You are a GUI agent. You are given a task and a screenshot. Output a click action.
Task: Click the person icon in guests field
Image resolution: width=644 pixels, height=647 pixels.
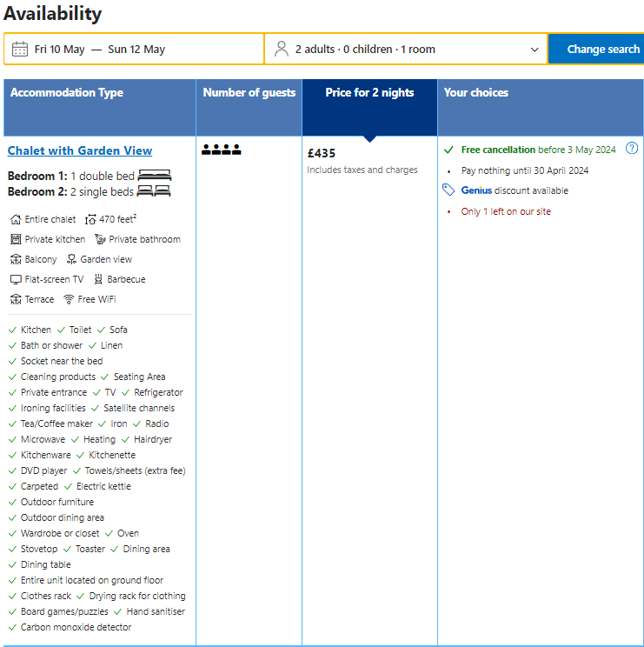point(281,50)
